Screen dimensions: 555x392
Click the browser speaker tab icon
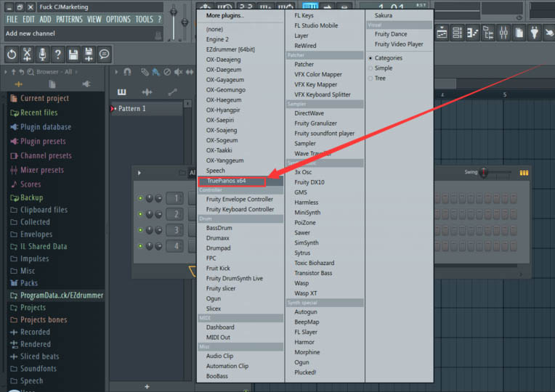click(86, 84)
